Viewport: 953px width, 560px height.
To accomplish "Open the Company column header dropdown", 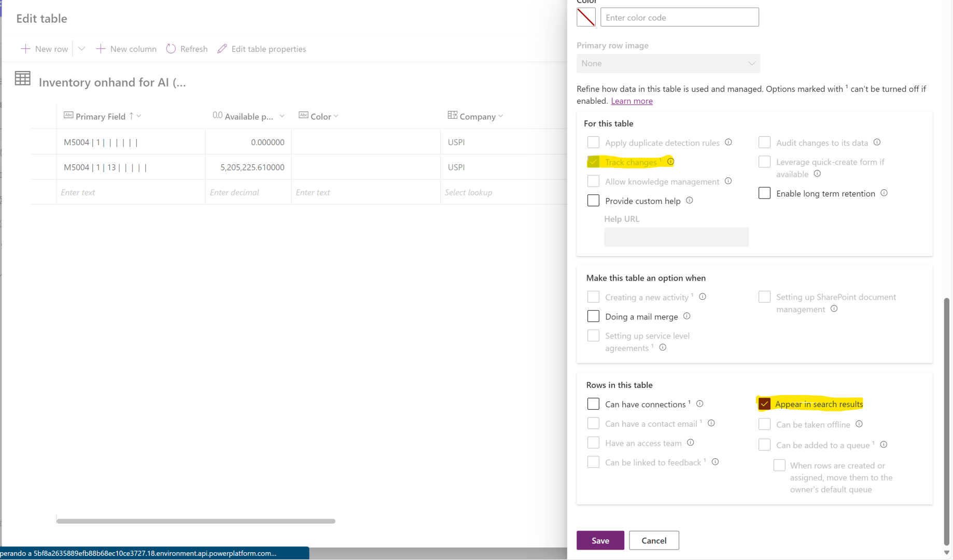I will (x=500, y=116).
